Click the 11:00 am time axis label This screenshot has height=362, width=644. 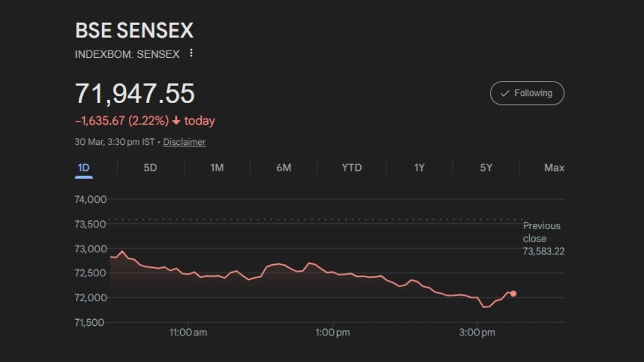188,332
